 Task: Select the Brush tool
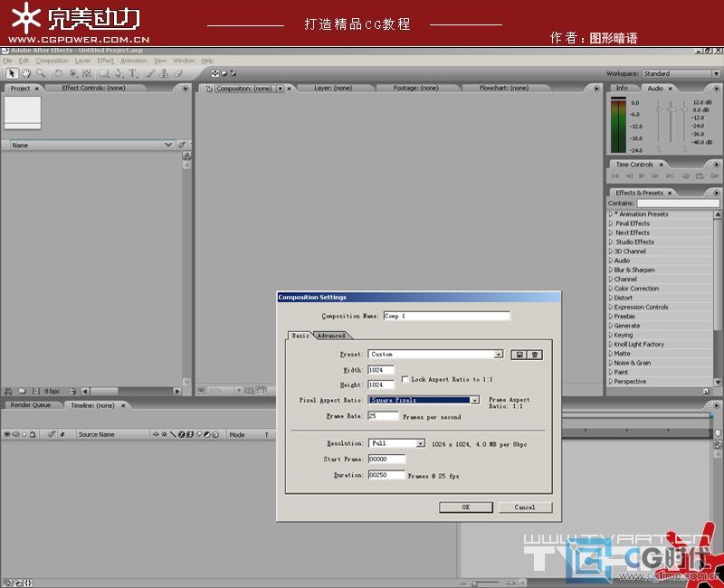[149, 73]
